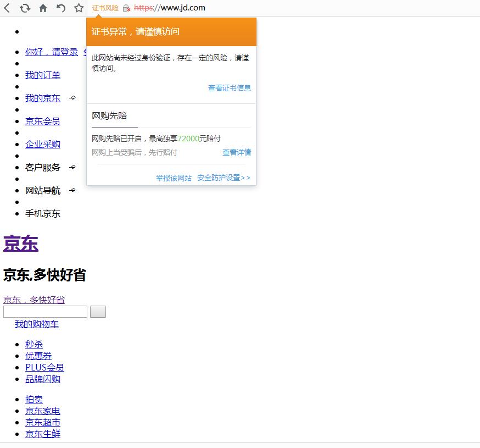Open 企业采购 link
This screenshot has width=480, height=448.
point(43,144)
